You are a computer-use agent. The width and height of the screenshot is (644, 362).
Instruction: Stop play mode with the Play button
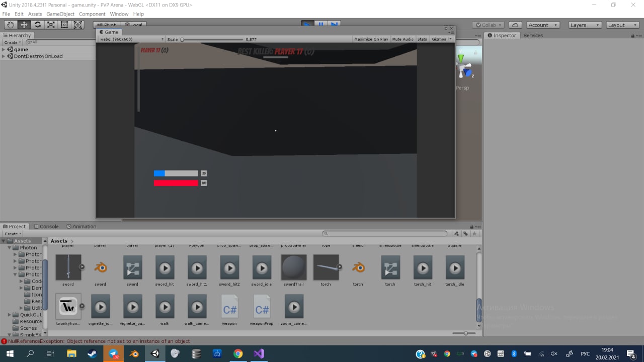pyautogui.click(x=307, y=24)
